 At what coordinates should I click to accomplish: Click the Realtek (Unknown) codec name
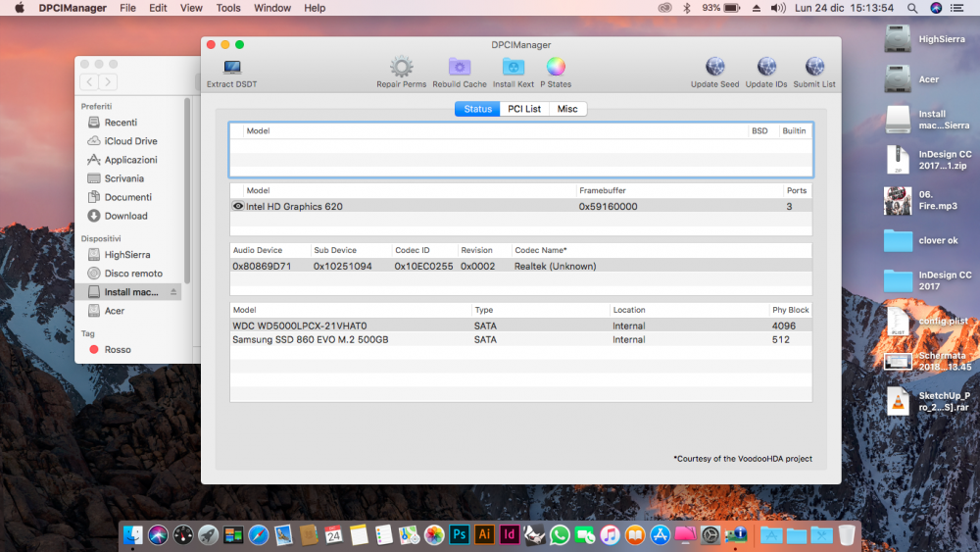click(555, 267)
